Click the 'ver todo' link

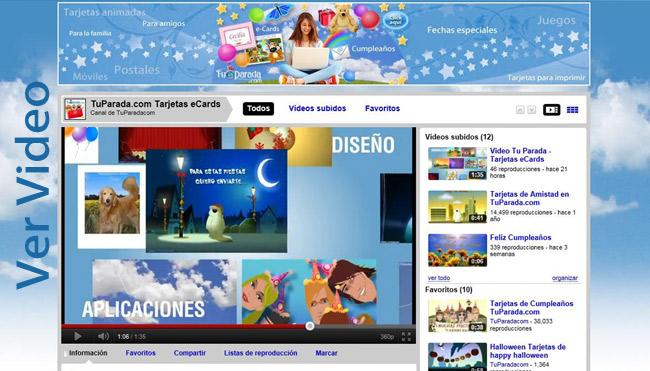pos(439,278)
